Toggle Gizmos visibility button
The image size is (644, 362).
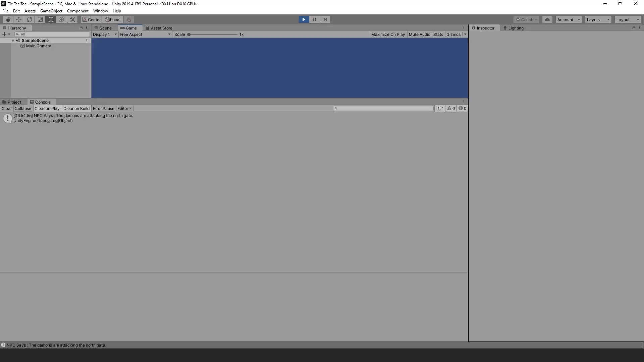tap(453, 34)
